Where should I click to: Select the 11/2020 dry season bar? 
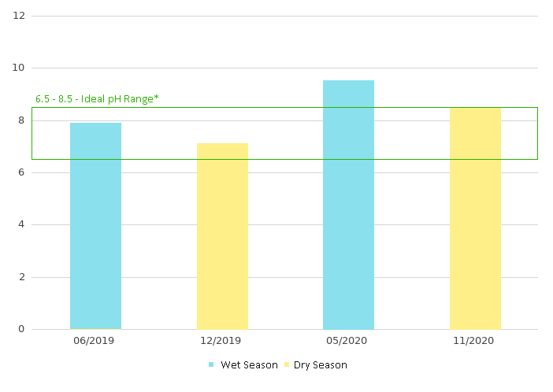click(x=475, y=218)
